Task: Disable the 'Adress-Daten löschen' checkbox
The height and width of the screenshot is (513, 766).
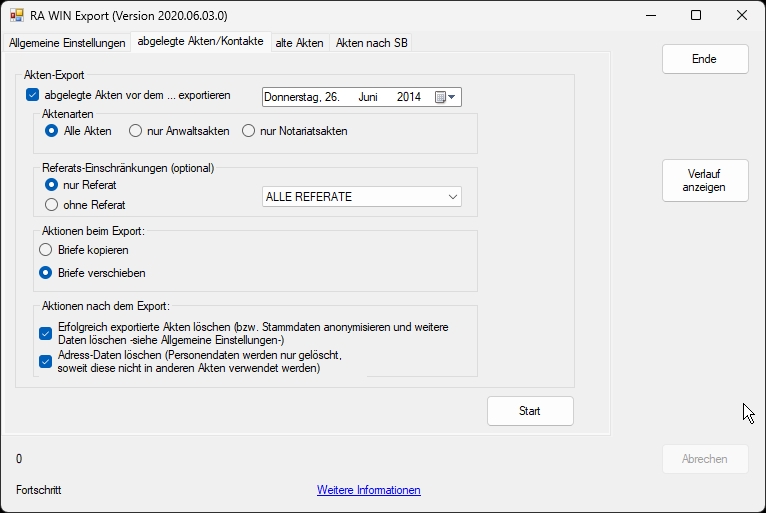Action: [x=46, y=361]
